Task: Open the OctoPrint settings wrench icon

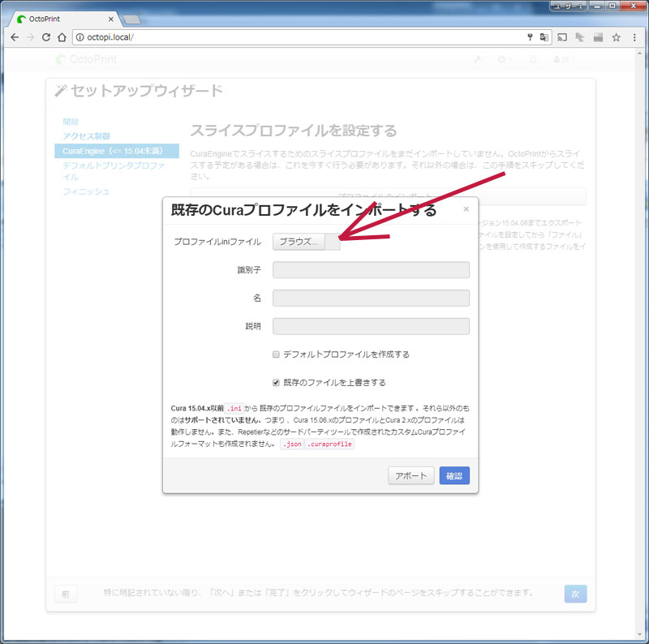Action: [478, 59]
